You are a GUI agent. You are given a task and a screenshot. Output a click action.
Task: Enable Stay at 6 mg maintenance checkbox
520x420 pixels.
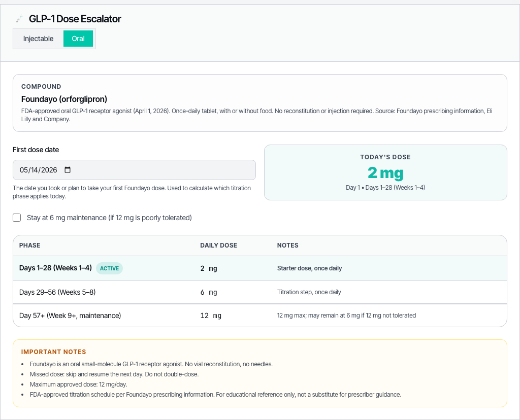[x=17, y=218]
